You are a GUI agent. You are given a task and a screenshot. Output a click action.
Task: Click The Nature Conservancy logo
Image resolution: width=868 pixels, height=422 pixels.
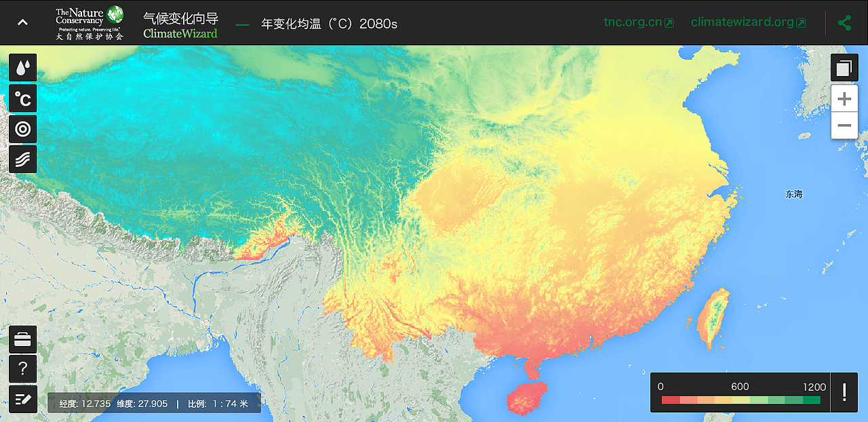[90, 22]
